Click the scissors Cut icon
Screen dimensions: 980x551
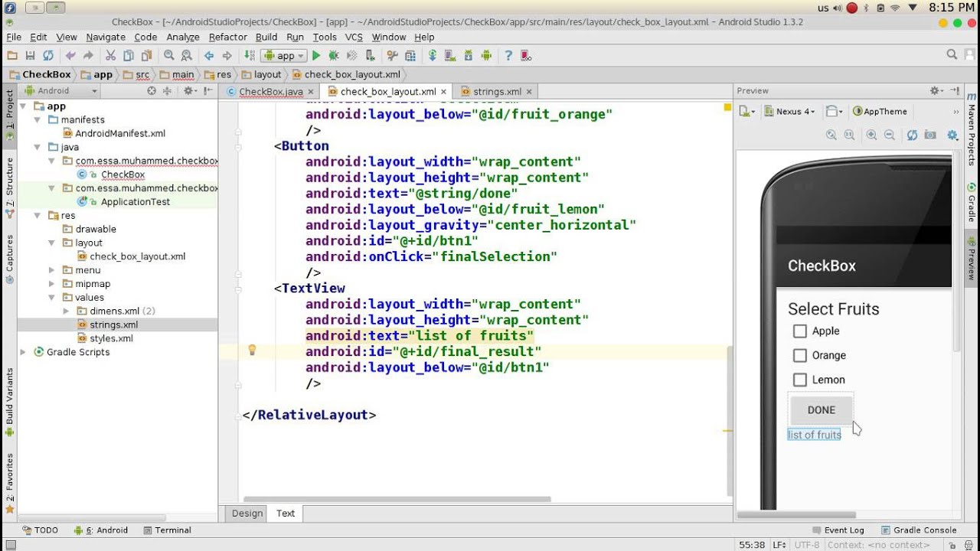(110, 56)
